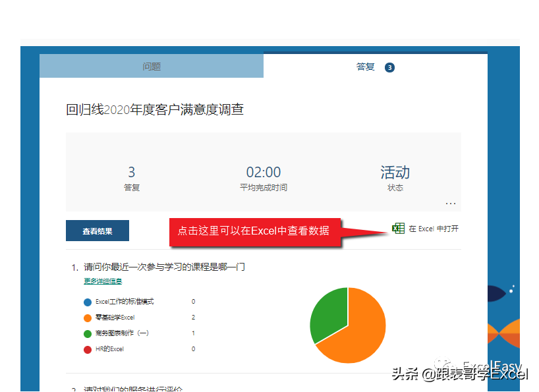Click the red legend dot for HR的Excel

88,349
